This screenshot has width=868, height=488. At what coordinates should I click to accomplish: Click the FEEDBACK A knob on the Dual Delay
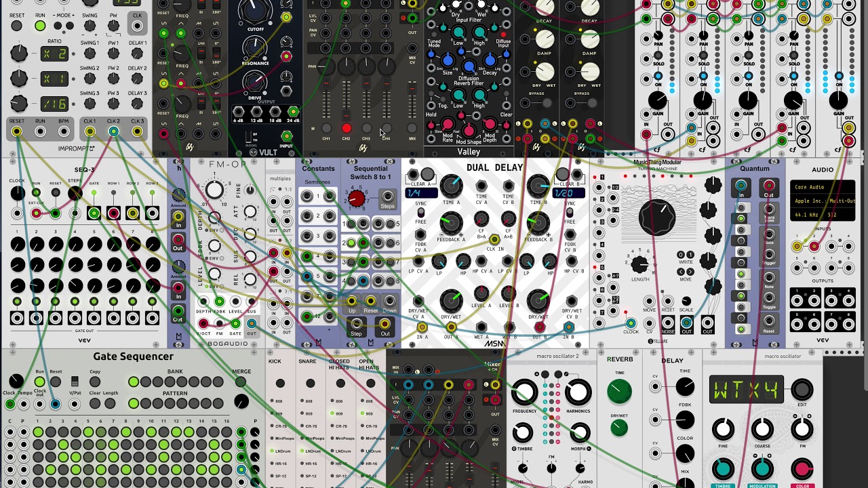451,222
